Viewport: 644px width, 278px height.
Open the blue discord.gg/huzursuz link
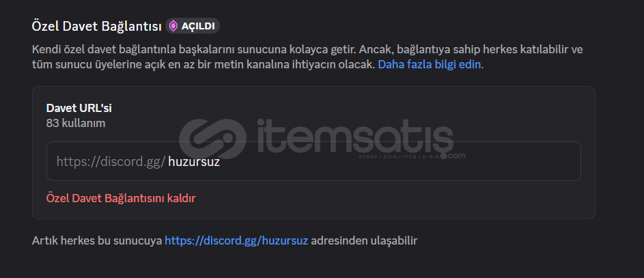[236, 240]
